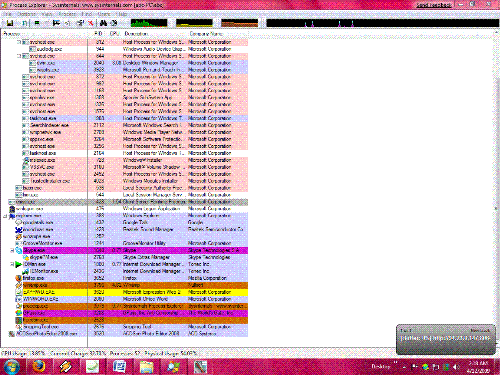
Task: Click 'Windows Installer' description text
Action: click(142, 160)
